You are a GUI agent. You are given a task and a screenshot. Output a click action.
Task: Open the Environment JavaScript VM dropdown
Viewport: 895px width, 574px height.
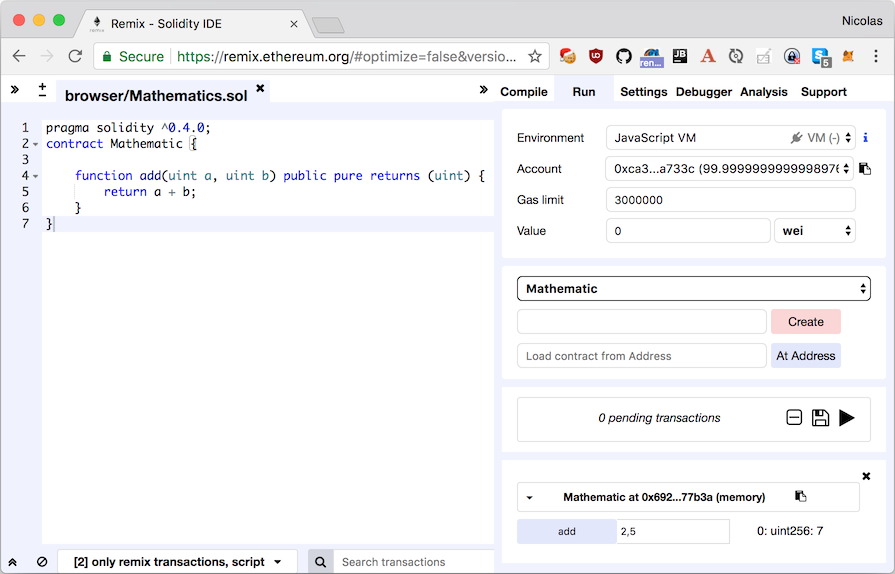[730, 138]
